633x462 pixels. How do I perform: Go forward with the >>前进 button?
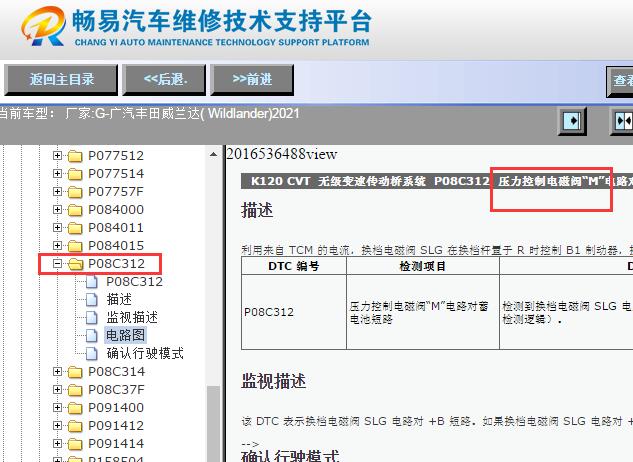[x=252, y=80]
